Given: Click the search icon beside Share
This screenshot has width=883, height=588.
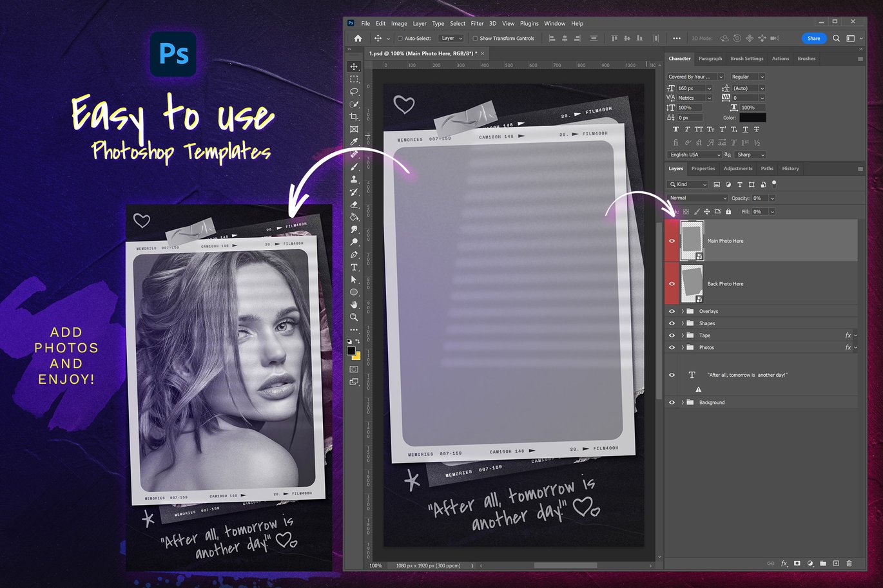Looking at the screenshot, I should click(836, 39).
